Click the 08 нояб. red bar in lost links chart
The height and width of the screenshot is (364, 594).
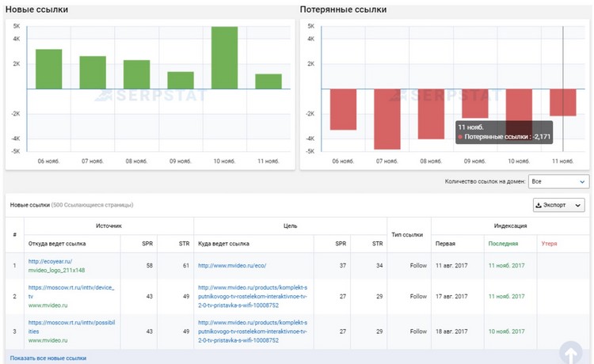tap(431, 114)
